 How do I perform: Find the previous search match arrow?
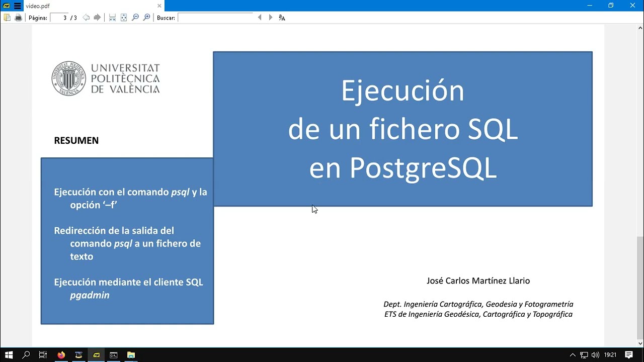tap(260, 18)
